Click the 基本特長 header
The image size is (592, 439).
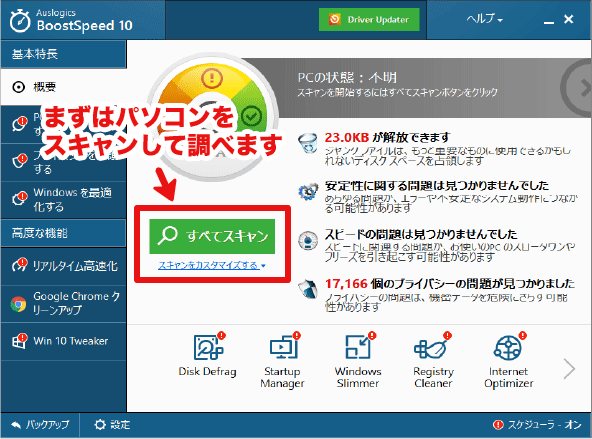click(63, 54)
